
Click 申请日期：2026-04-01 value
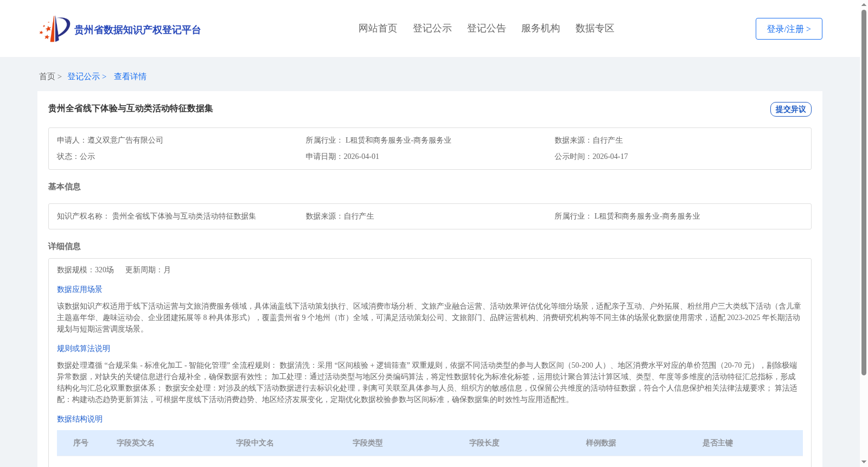click(x=342, y=156)
